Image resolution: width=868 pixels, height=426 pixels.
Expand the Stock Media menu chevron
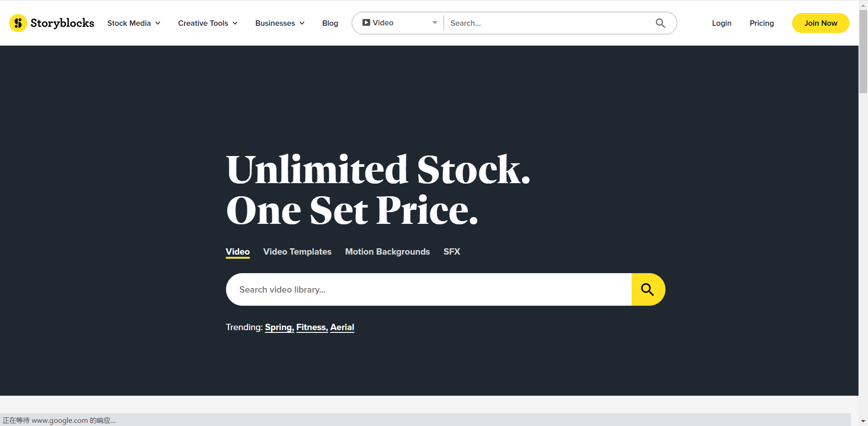click(x=158, y=23)
